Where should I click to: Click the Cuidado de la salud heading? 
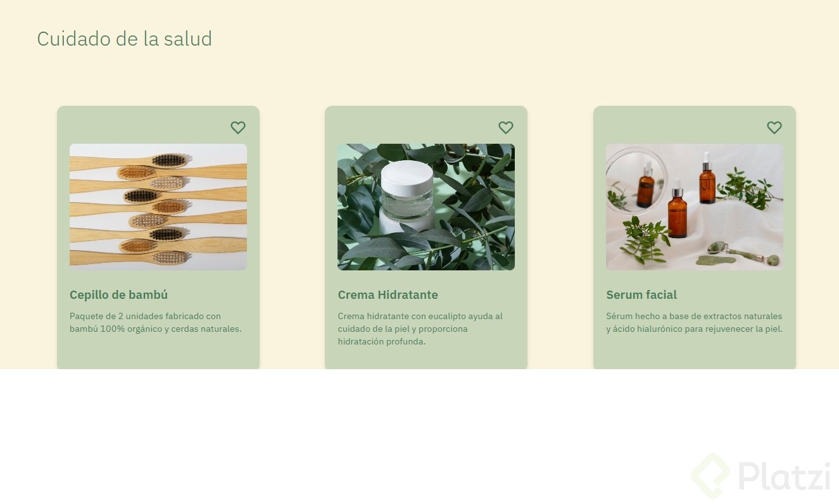coord(125,39)
